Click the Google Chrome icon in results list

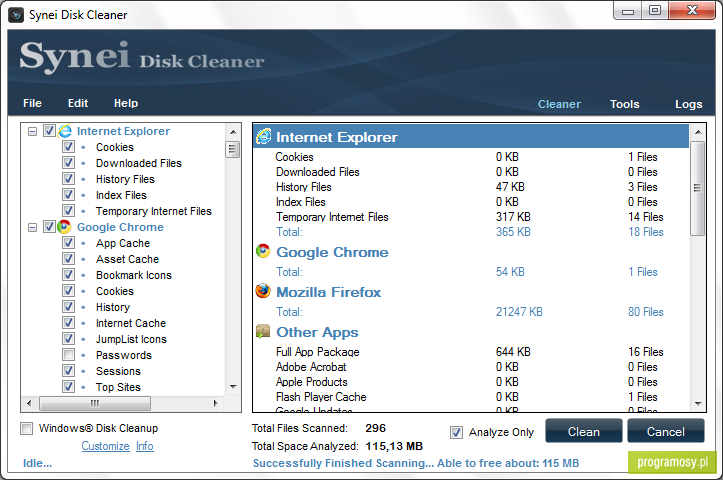coord(263,251)
